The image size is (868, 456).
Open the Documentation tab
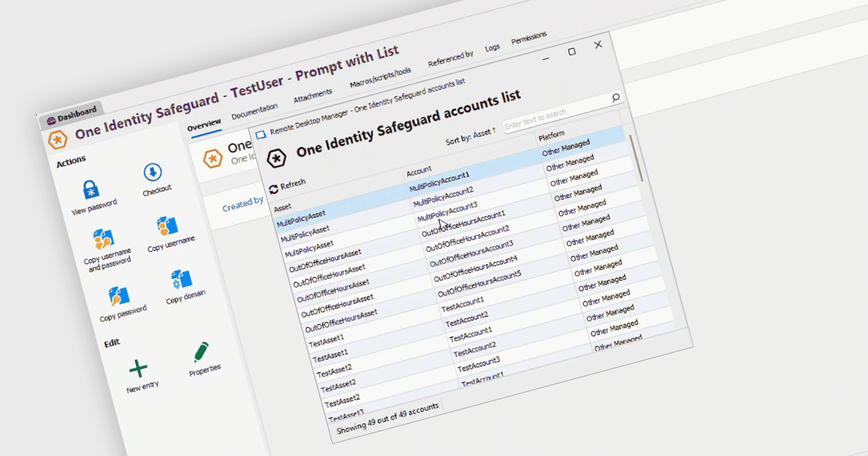point(255,112)
